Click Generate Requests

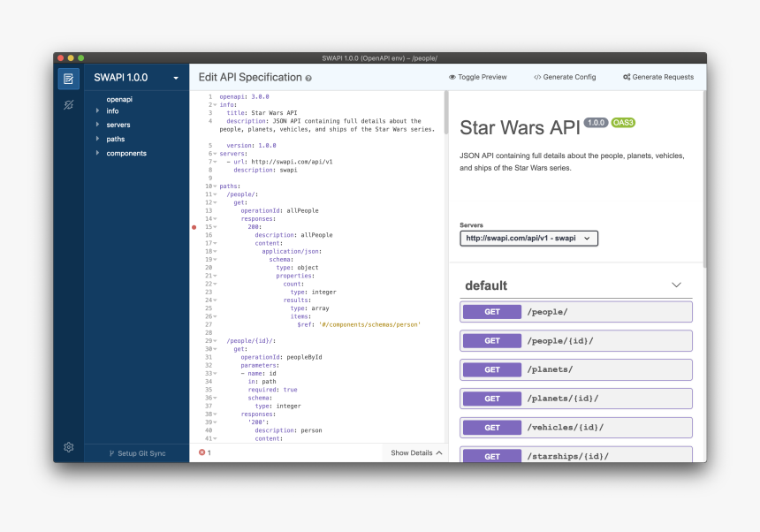click(658, 77)
